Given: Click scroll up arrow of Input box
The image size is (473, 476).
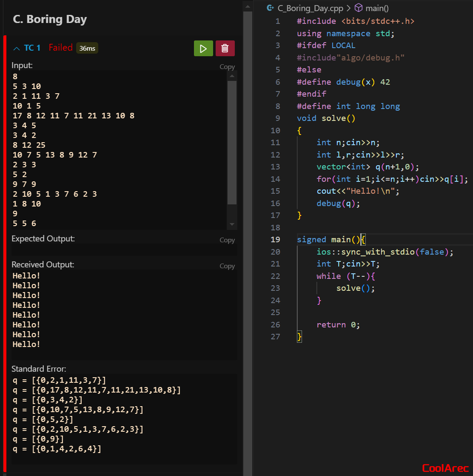Looking at the screenshot, I should pyautogui.click(x=232, y=76).
